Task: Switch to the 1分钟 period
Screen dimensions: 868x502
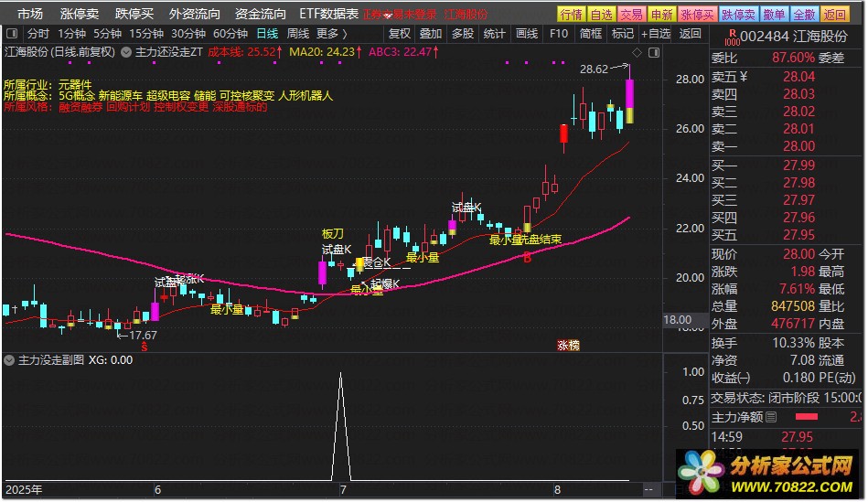Action: (72, 34)
